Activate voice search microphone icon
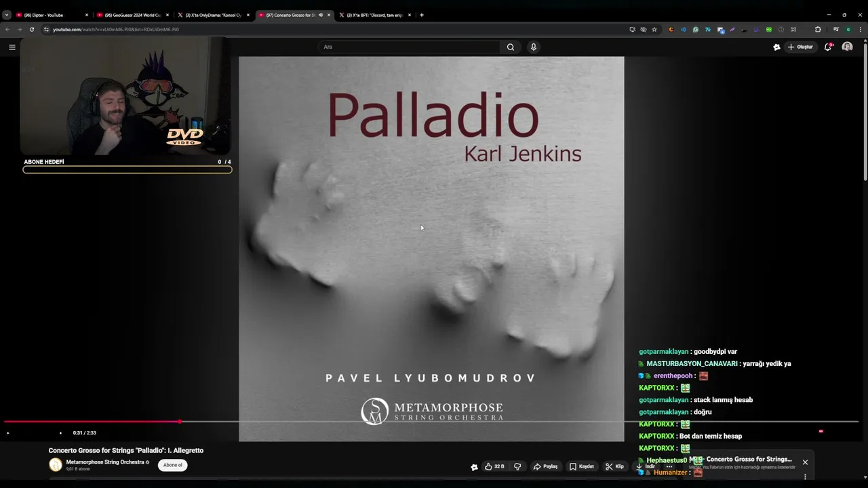 coord(534,47)
